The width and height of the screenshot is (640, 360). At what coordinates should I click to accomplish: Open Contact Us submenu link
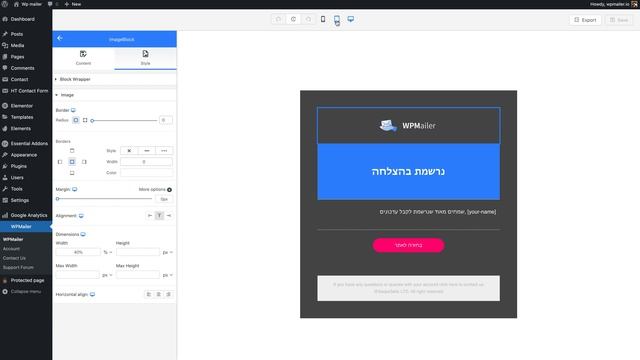14,258
